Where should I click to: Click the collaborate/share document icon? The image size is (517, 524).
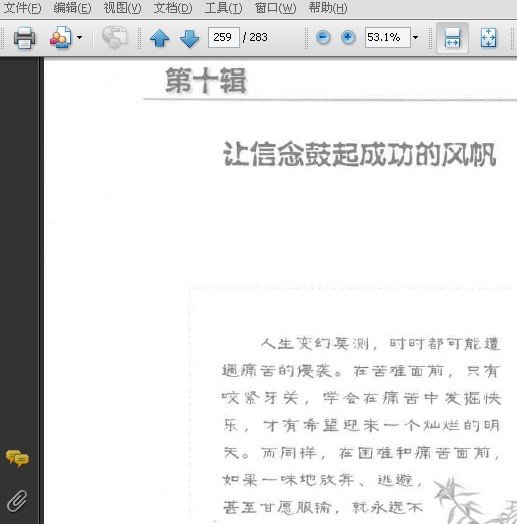[60, 37]
